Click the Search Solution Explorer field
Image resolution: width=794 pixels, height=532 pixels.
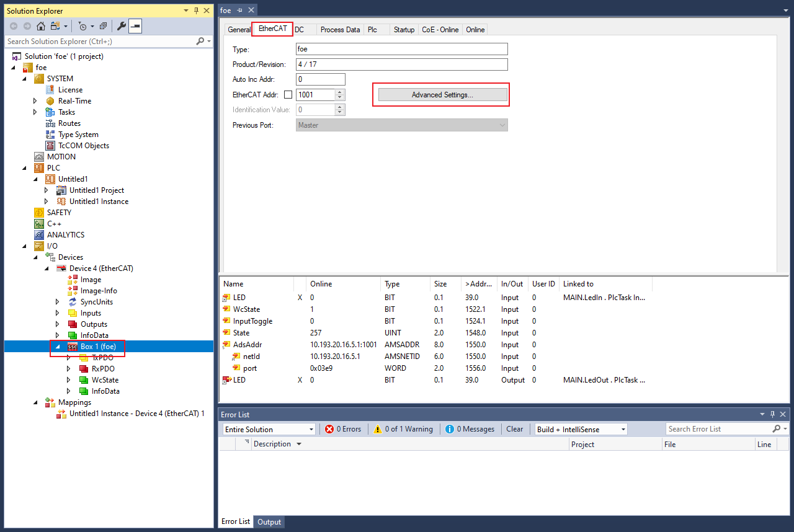[x=99, y=42]
